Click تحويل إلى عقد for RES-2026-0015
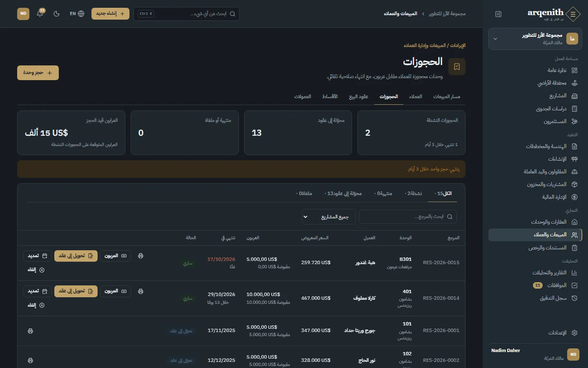The image size is (588, 368). click(76, 256)
